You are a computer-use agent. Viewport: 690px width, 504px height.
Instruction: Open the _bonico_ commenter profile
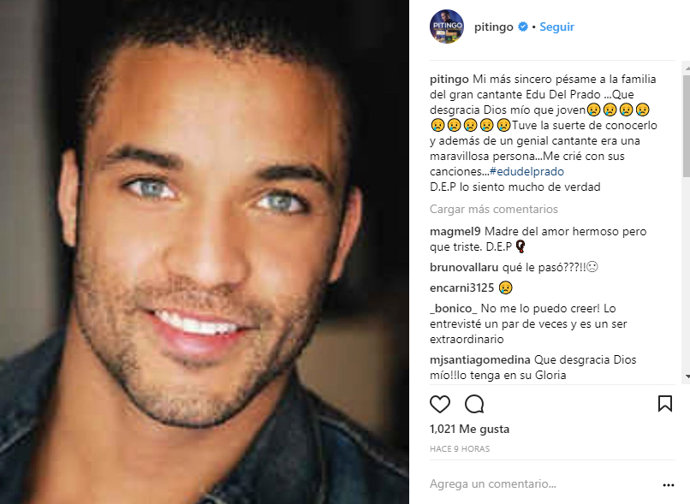(453, 309)
